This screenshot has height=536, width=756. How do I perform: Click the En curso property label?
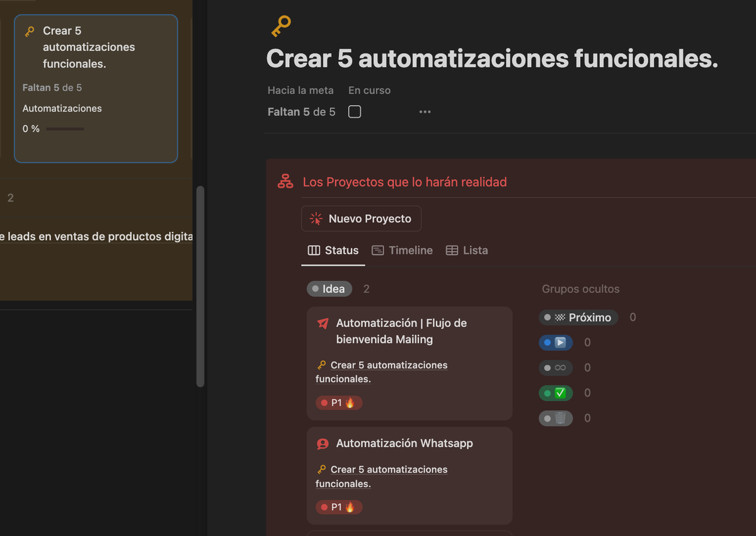369,91
